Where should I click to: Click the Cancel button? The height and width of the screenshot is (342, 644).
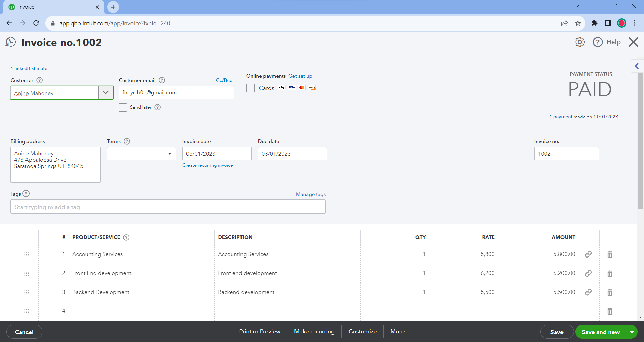tap(24, 332)
